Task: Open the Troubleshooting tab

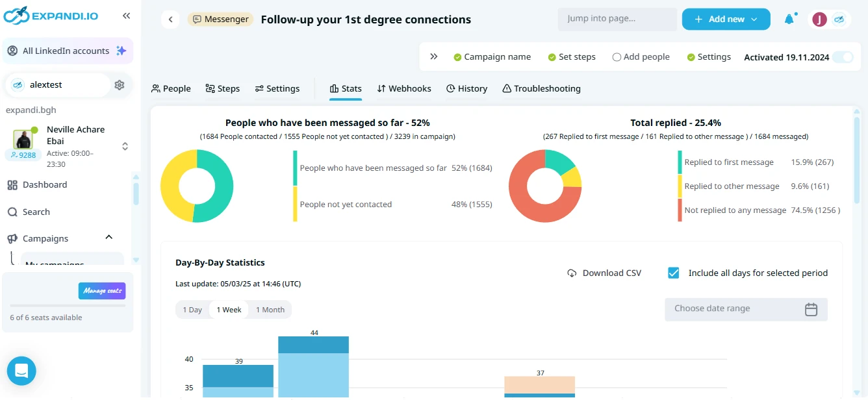Action: pyautogui.click(x=541, y=88)
